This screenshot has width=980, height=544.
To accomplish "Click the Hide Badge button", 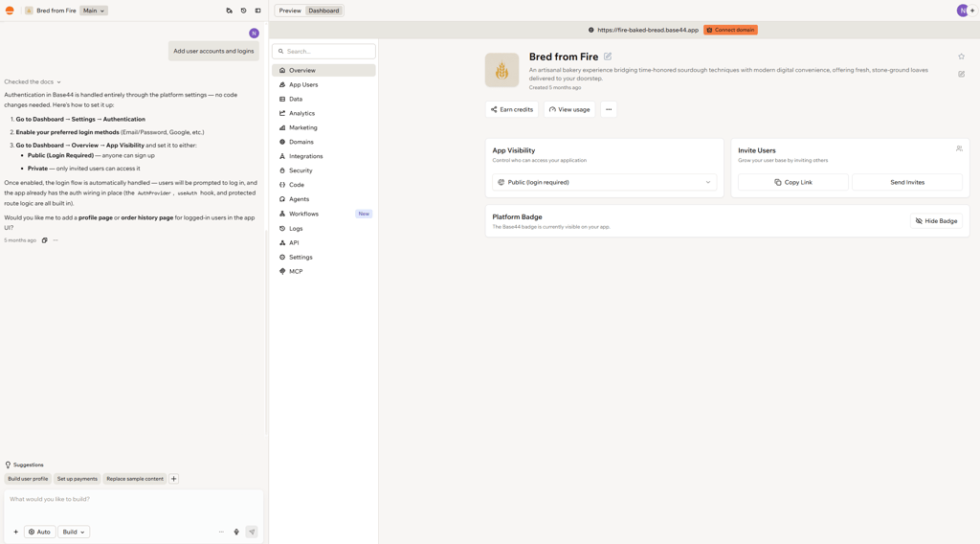I will pyautogui.click(x=936, y=220).
